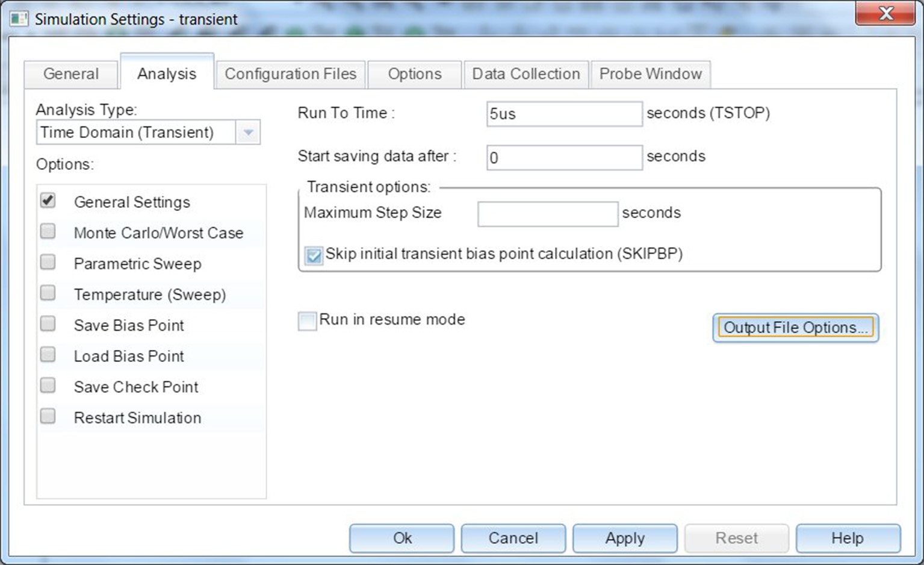Open the Configuration Files tab
924x565 pixels.
click(x=290, y=74)
